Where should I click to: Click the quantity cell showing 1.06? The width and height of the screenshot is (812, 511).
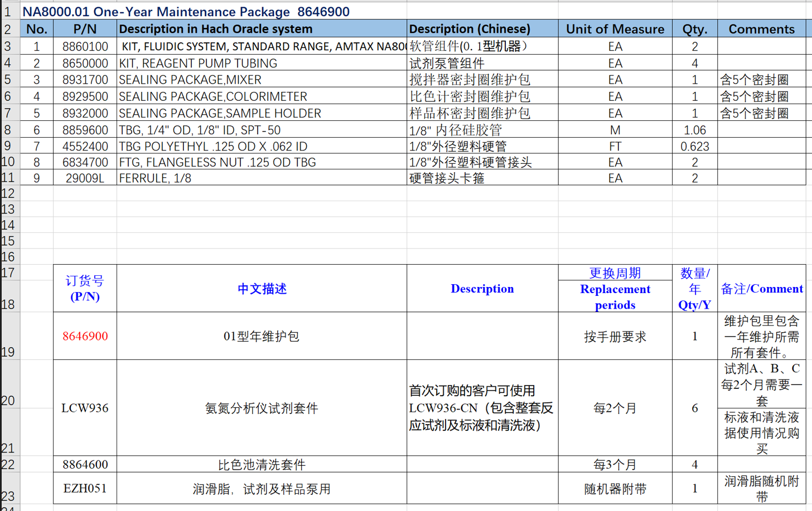click(x=694, y=130)
